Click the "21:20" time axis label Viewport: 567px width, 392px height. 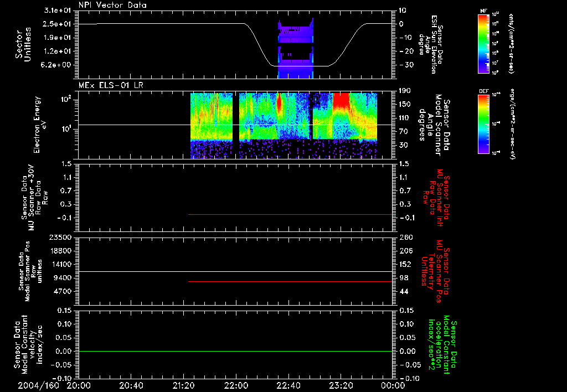[x=184, y=385]
